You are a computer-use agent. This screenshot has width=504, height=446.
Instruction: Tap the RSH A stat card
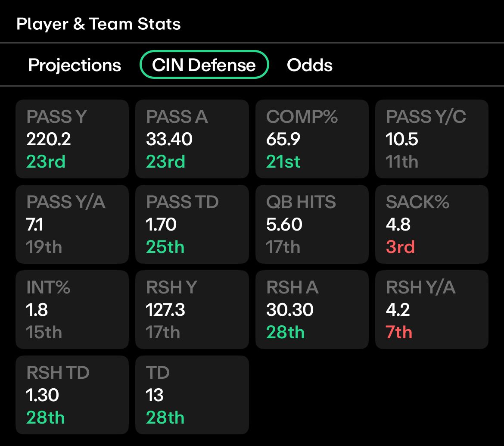pyautogui.click(x=312, y=309)
